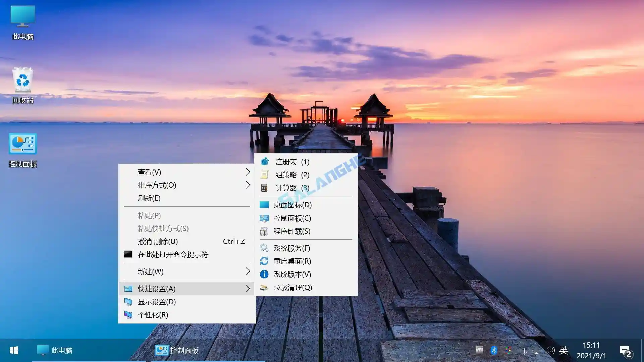Click the Bluetooth tray icon
This screenshot has width=644, height=362.
(x=494, y=350)
